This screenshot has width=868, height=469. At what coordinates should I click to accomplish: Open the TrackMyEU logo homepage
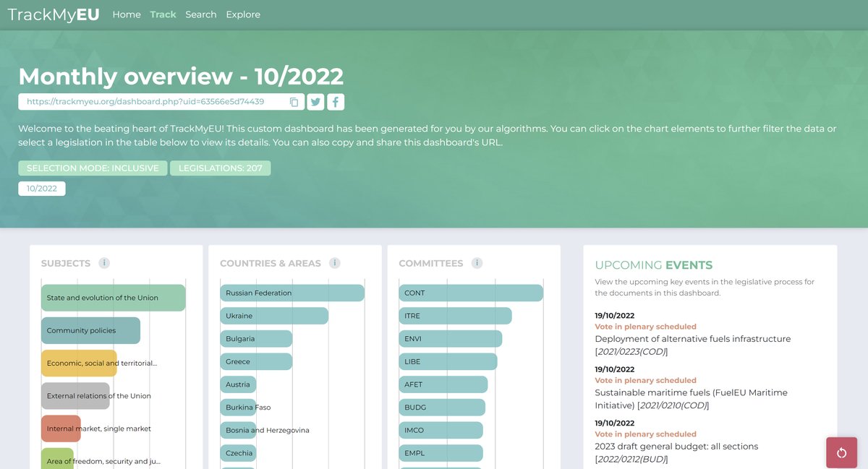tap(54, 14)
